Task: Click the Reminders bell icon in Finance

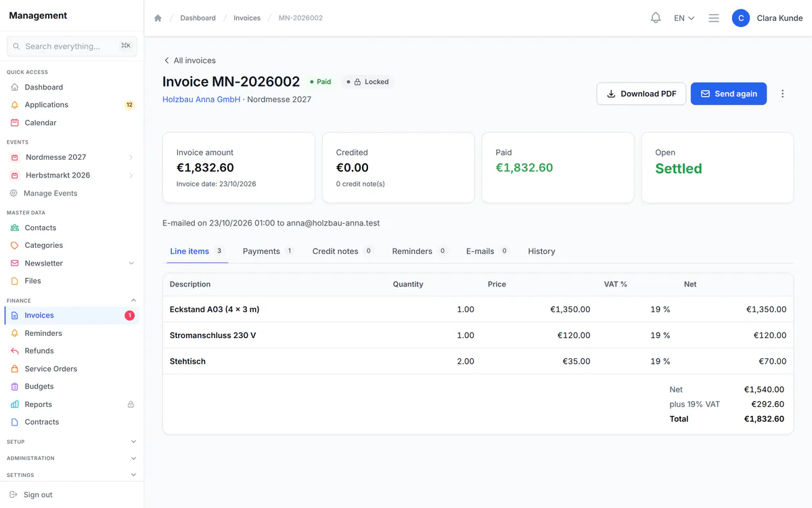Action: point(15,333)
